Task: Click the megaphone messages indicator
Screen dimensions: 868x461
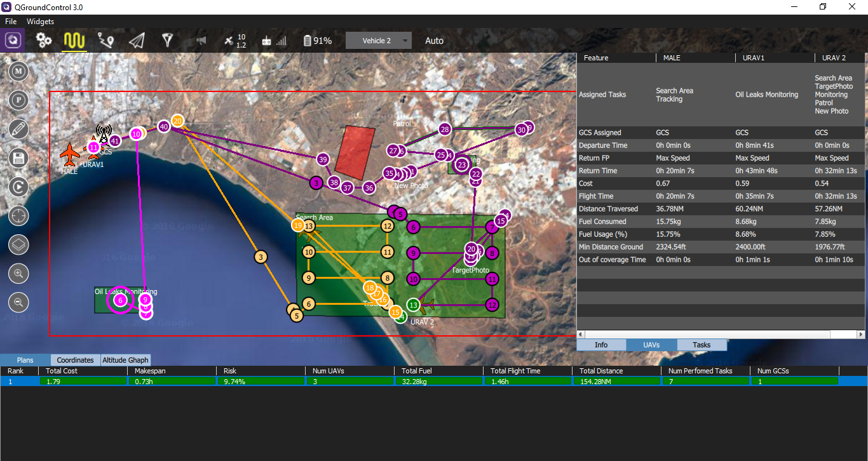Action: click(201, 41)
